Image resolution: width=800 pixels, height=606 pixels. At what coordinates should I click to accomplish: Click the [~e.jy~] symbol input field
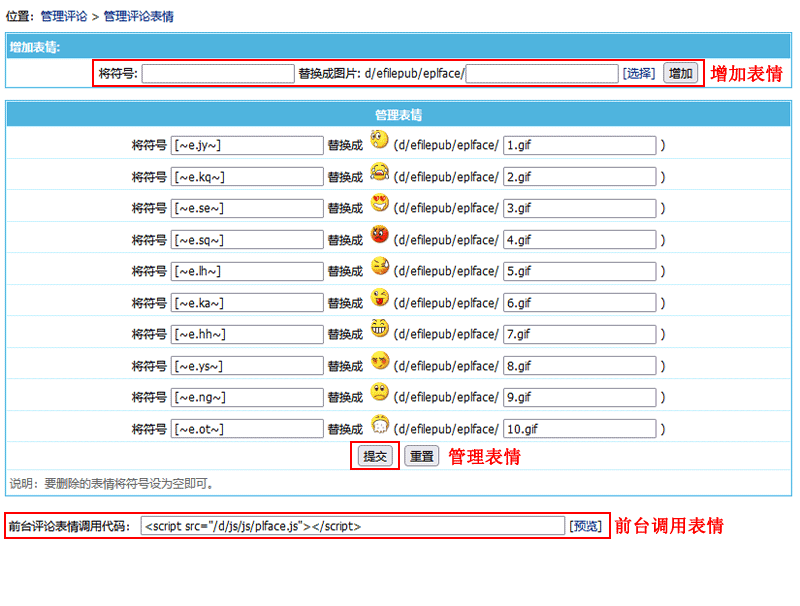coord(247,146)
